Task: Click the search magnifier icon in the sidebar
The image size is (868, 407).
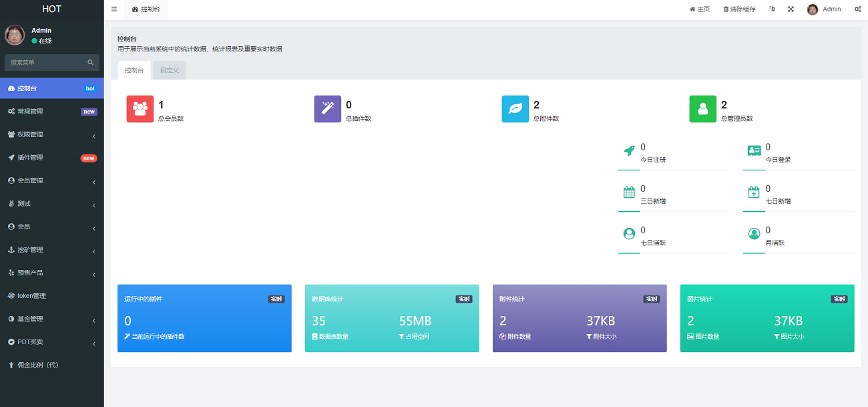Action: click(x=90, y=63)
